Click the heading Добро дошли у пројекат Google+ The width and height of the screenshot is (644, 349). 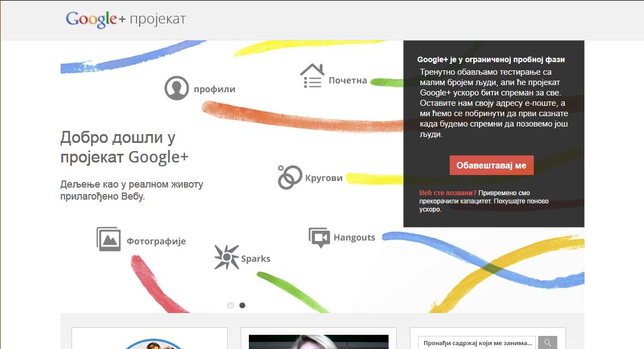tap(124, 147)
